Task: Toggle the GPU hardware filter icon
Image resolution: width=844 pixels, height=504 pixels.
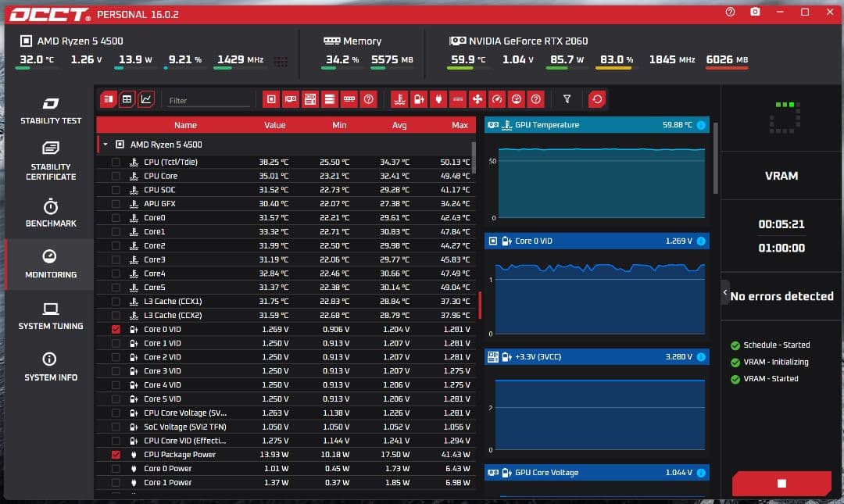Action: [291, 99]
